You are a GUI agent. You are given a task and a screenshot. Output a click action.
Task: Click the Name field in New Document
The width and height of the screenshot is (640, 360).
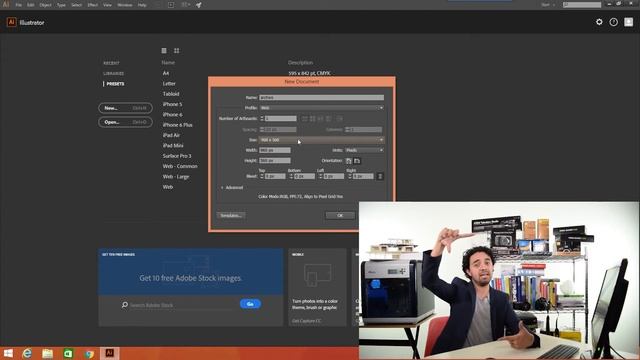coord(321,98)
